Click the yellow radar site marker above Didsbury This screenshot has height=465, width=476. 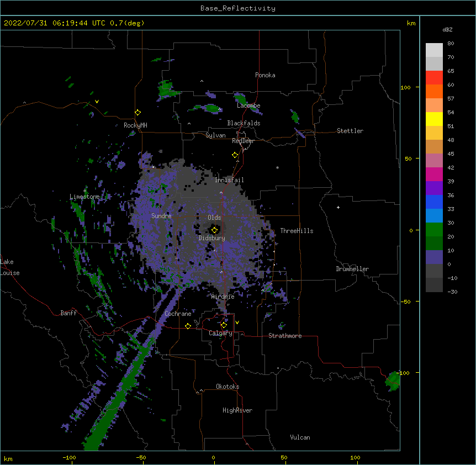pyautogui.click(x=214, y=230)
